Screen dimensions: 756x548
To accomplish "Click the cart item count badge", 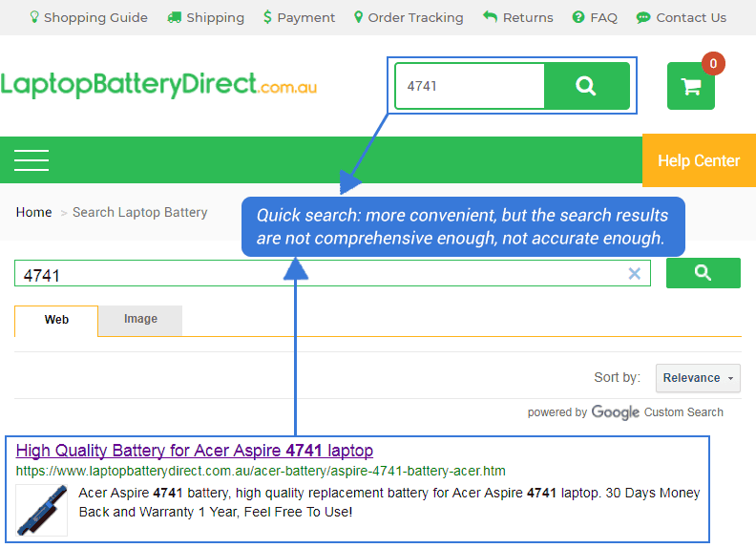I will click(x=713, y=63).
